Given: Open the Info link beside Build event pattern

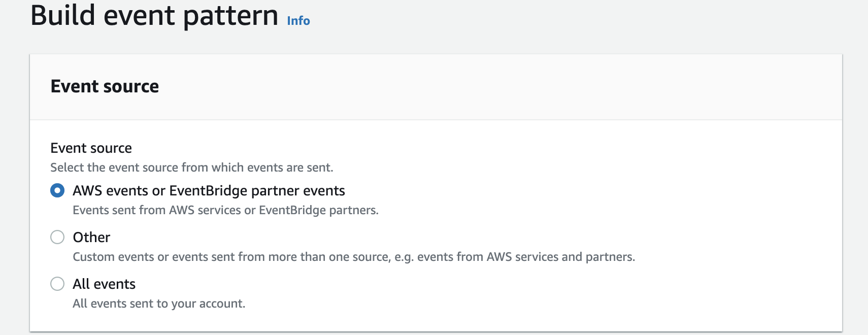Looking at the screenshot, I should [298, 21].
